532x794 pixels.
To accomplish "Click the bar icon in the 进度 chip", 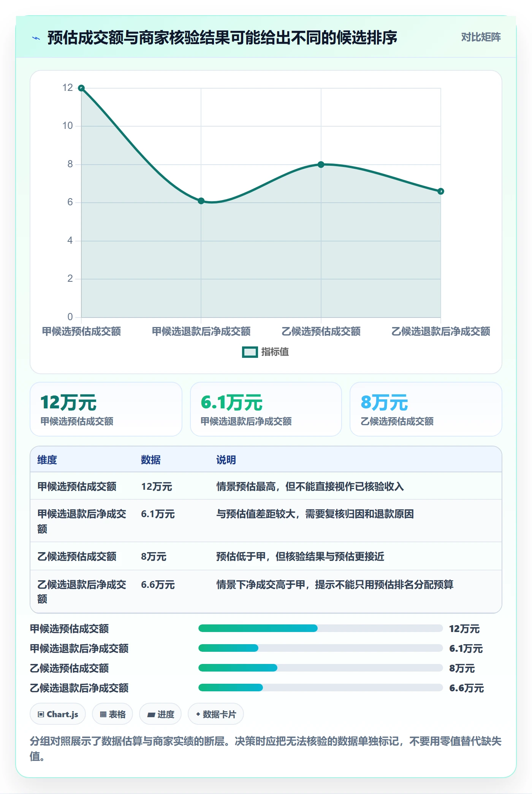I will click(151, 715).
